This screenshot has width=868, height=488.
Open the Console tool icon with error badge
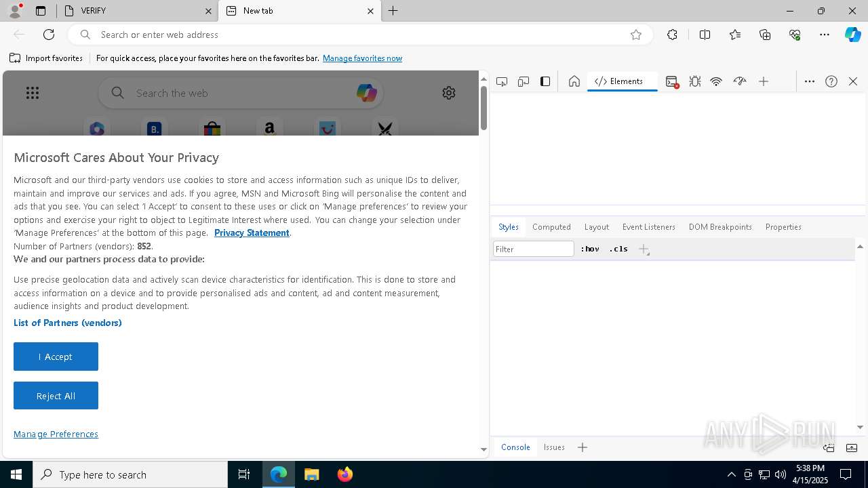click(672, 81)
